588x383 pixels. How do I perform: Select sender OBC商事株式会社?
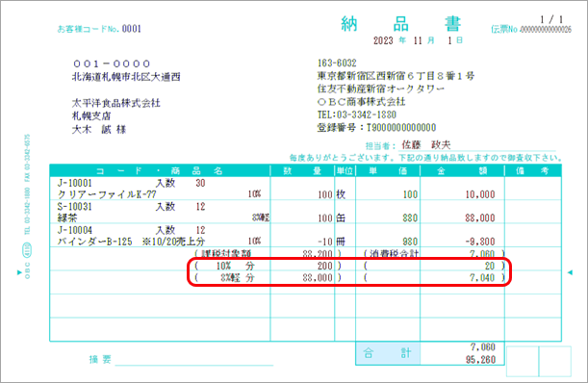pos(362,102)
